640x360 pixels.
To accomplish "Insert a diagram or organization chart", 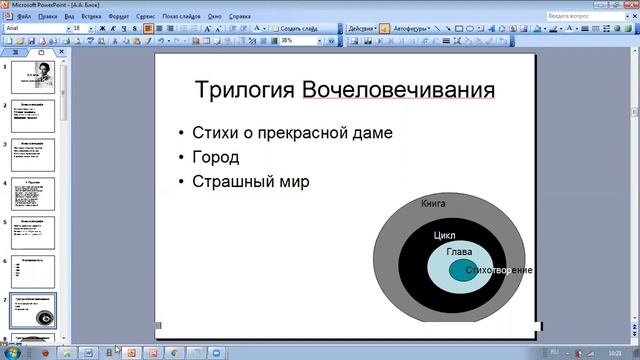I will point(502,29).
